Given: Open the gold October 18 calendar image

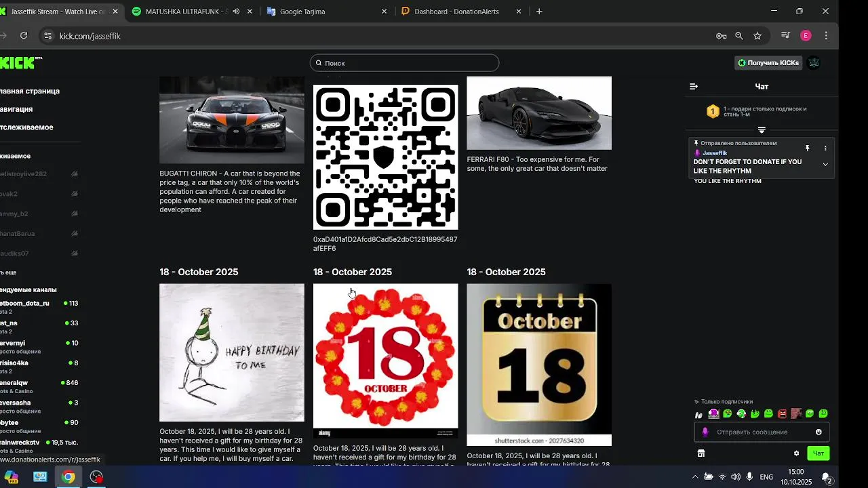Looking at the screenshot, I should pyautogui.click(x=539, y=365).
